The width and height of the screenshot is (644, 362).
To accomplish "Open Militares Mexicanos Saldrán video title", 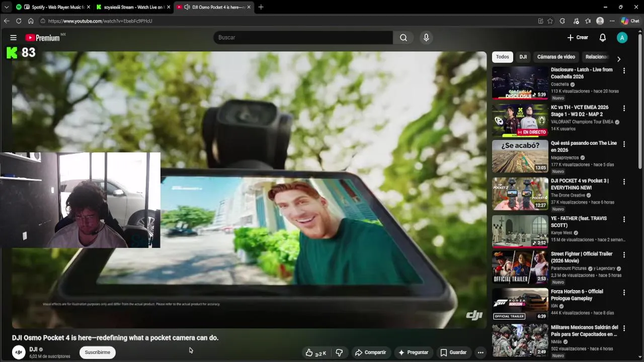I will [584, 331].
